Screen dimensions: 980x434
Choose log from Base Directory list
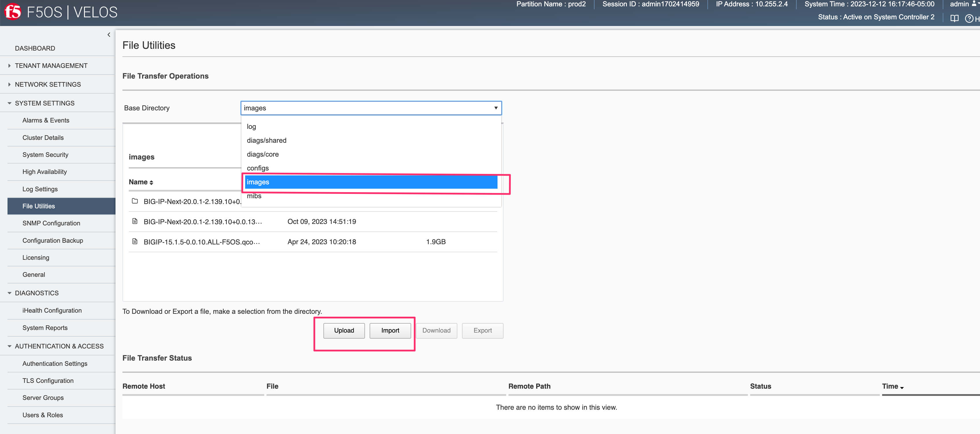[371, 126]
